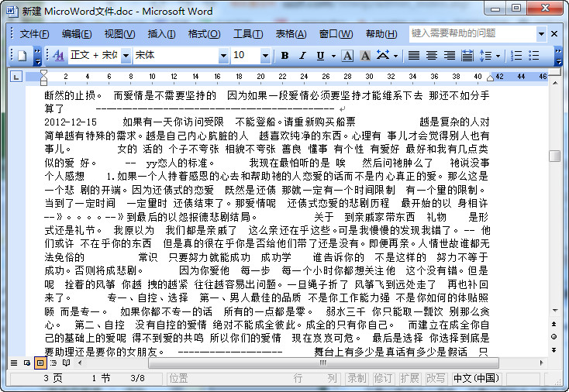Click the Previous Page double-arrow button
The width and height of the screenshot is (569, 392).
[x=553, y=324]
